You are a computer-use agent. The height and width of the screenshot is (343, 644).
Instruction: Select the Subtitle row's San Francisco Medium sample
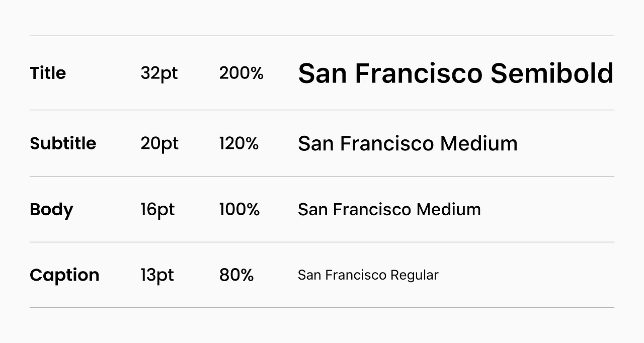[408, 143]
